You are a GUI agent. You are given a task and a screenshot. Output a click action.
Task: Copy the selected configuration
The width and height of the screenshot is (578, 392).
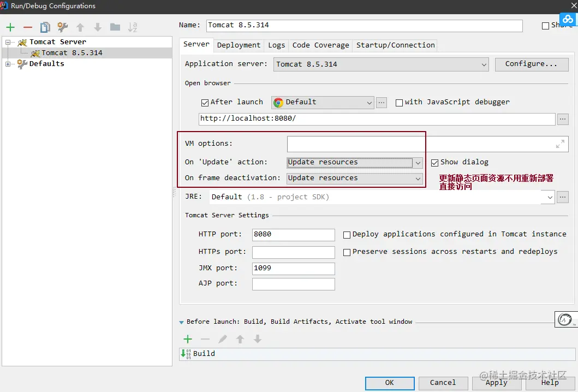point(45,27)
